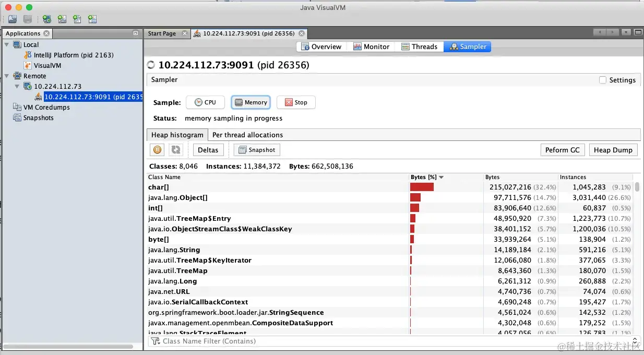The height and width of the screenshot is (355, 644).
Task: Select the java.util.TreeMap$Entry row
Action: 390,218
